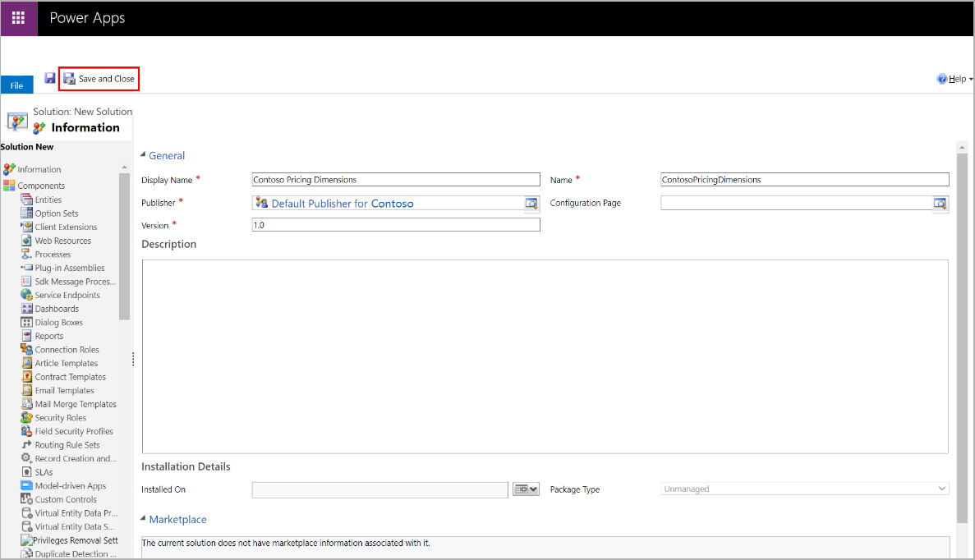
Task: Click the Name input field
Action: [x=805, y=180]
